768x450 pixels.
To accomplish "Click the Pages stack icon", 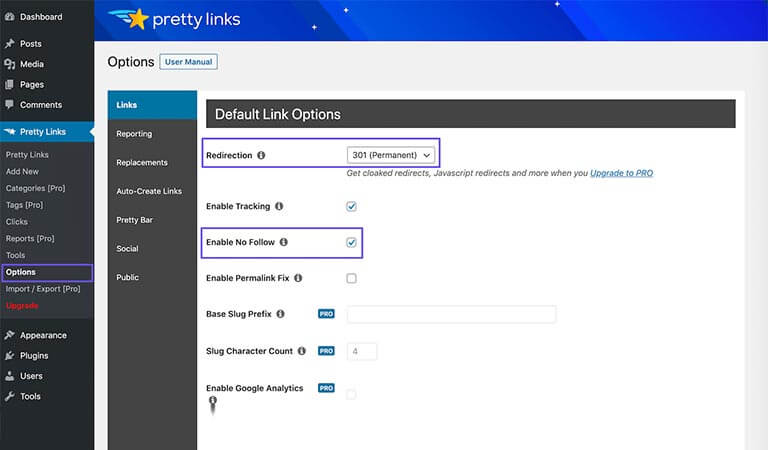I will click(x=9, y=85).
